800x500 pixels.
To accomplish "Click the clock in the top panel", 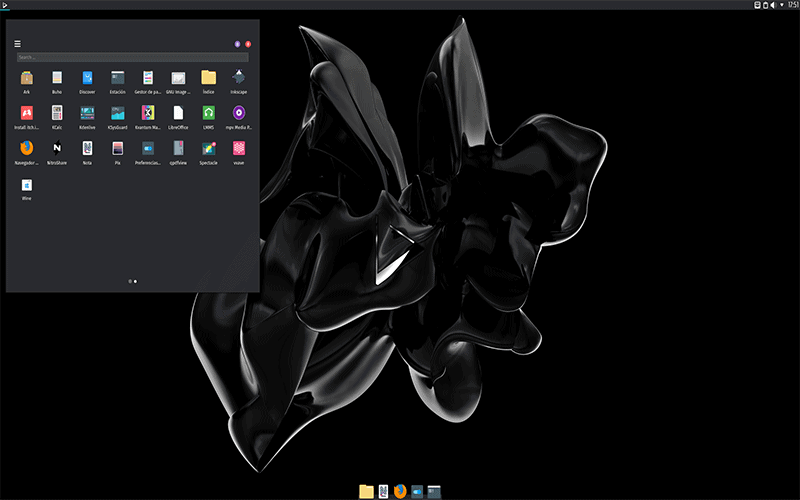I will coord(792,6).
